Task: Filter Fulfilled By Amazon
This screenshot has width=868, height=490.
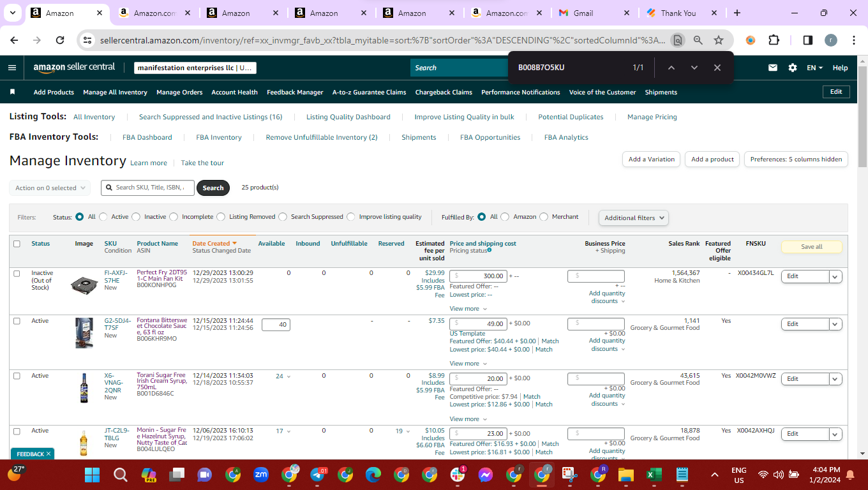Action: (505, 217)
